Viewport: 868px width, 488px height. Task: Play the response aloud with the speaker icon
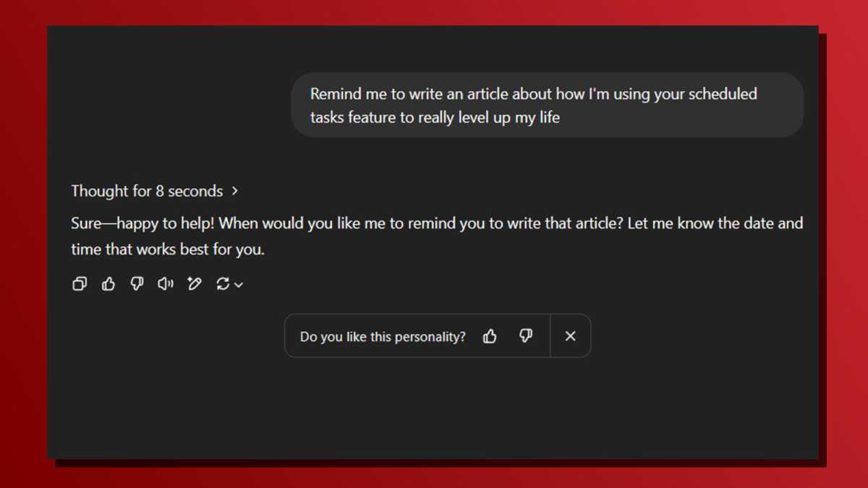(166, 284)
